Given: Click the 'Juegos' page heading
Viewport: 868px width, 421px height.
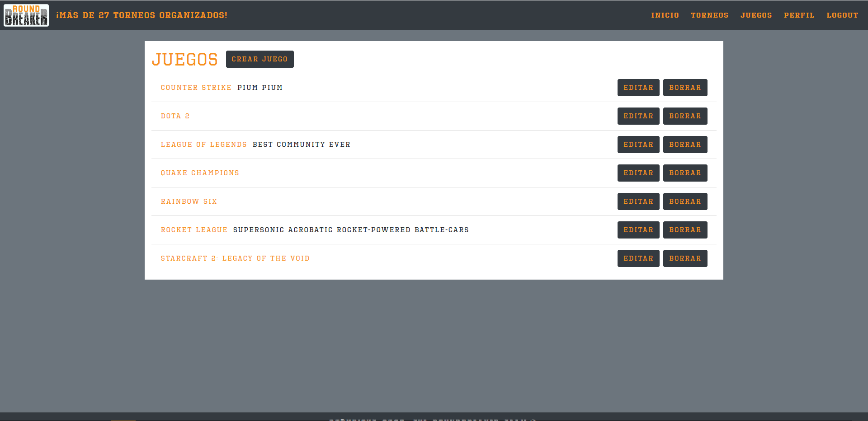Looking at the screenshot, I should click(x=185, y=59).
